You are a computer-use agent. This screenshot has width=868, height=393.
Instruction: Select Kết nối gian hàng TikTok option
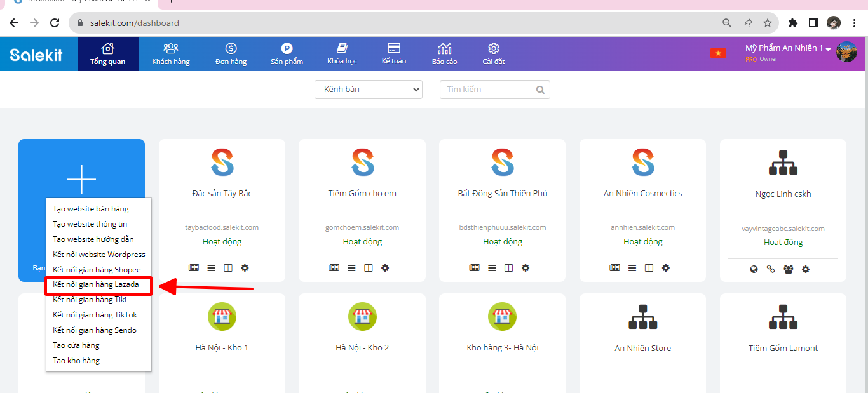(x=95, y=315)
